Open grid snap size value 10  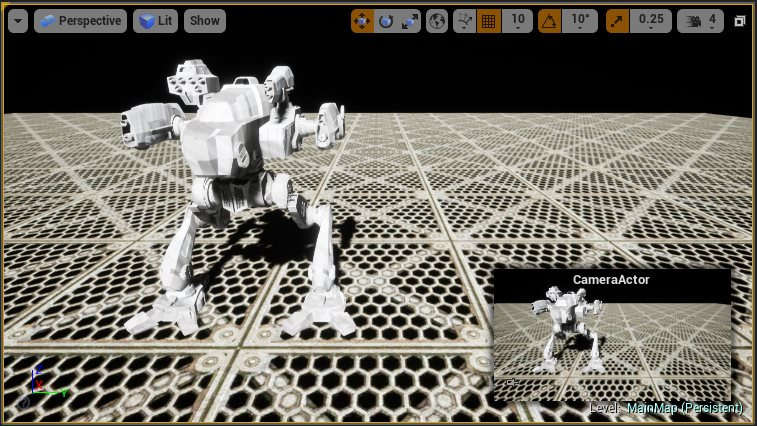coord(518,21)
